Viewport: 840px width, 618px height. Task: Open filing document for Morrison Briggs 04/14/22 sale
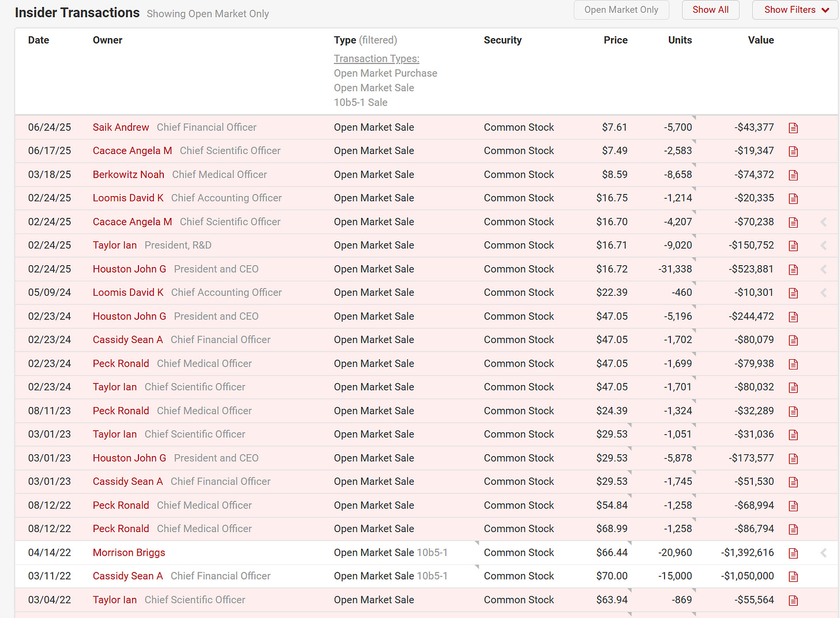click(793, 553)
